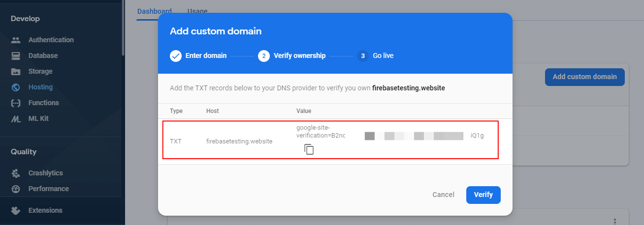Image resolution: width=644 pixels, height=225 pixels.
Task: Click the Crashlytics icon
Action: pos(16,173)
